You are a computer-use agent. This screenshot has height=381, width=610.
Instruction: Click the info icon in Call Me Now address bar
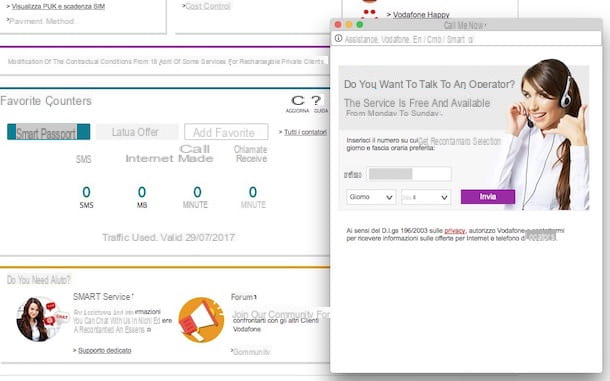coord(338,39)
